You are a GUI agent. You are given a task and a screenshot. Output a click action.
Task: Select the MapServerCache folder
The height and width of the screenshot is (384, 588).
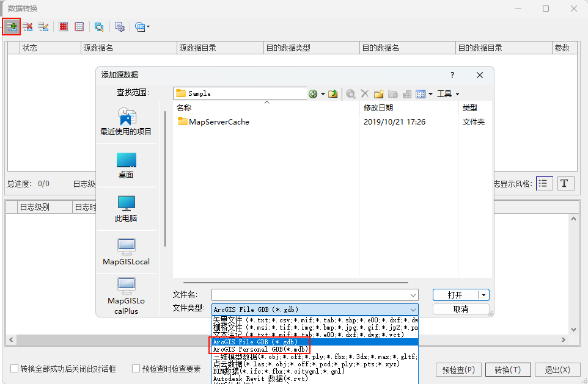coord(213,121)
